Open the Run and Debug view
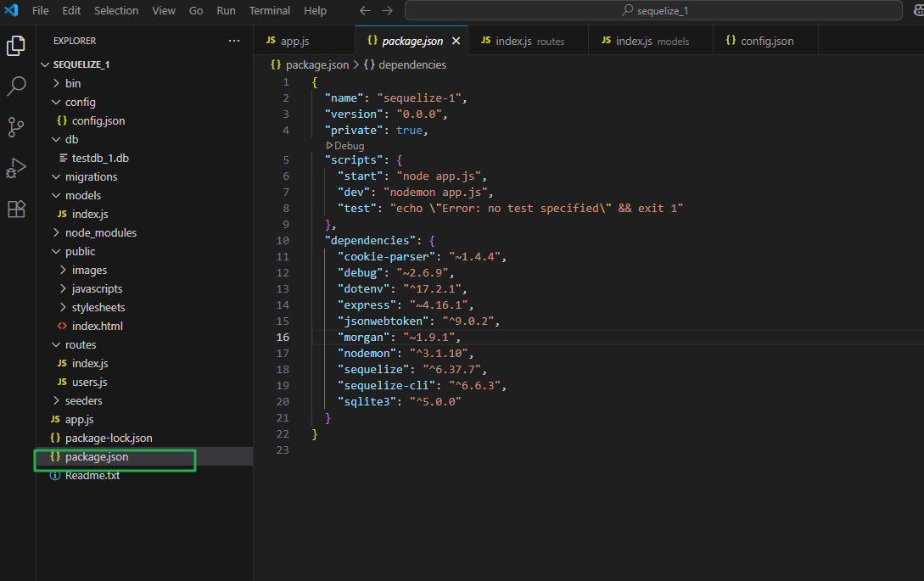 16,168
